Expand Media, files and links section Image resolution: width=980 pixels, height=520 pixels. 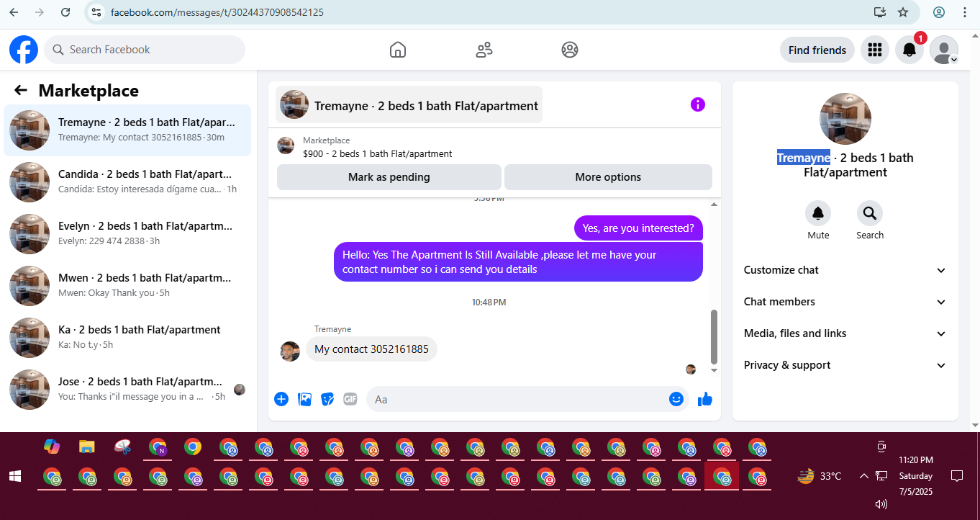(845, 333)
